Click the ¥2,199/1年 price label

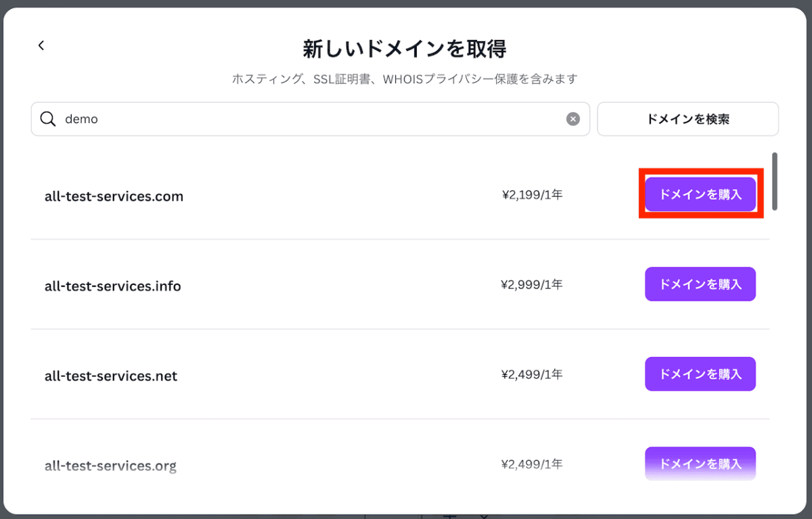click(532, 196)
